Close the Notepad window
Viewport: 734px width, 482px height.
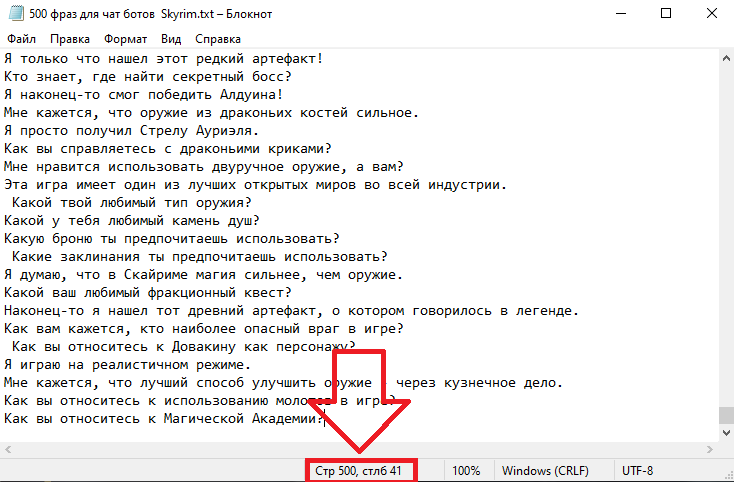(712, 14)
